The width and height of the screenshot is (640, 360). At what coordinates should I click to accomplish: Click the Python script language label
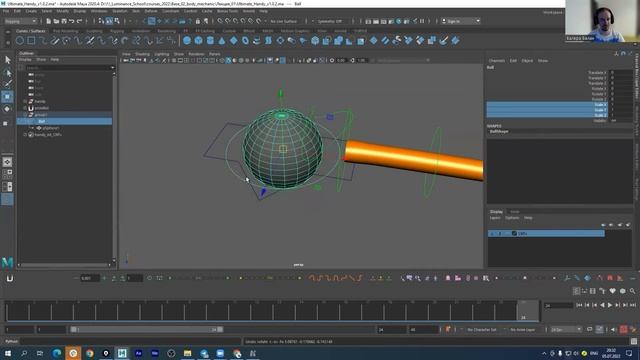(x=11, y=341)
